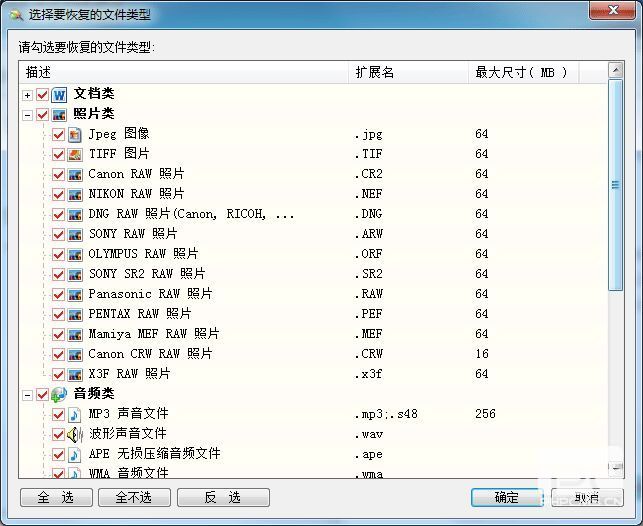Click the Jpeg 图像 file type icon

point(75,134)
